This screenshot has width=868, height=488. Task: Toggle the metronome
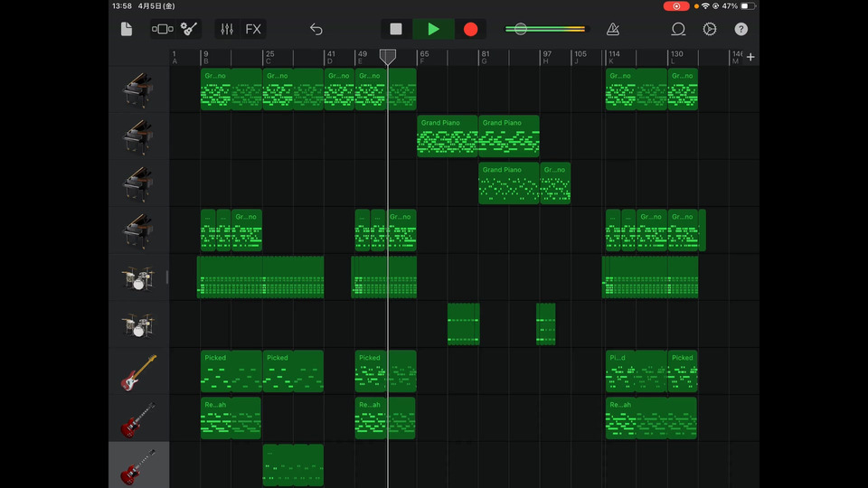614,29
